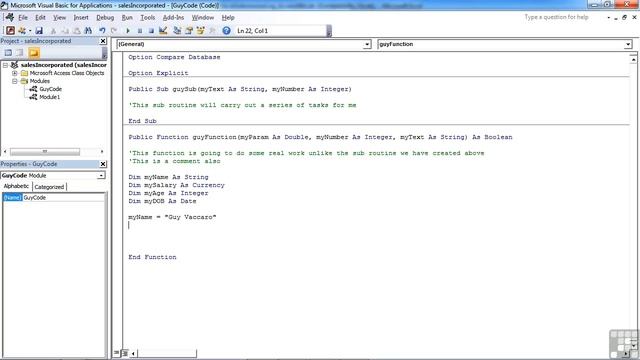640x360 pixels.
Task: Click View Code icon in Project panel
Action: click(x=8, y=53)
